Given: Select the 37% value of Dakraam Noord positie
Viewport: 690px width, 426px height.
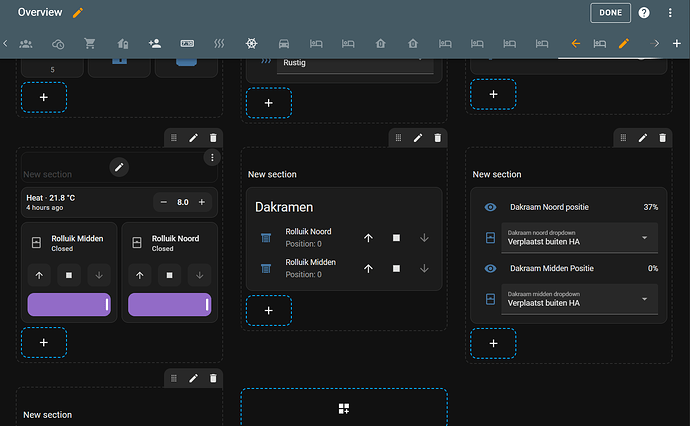Looking at the screenshot, I should pos(650,207).
